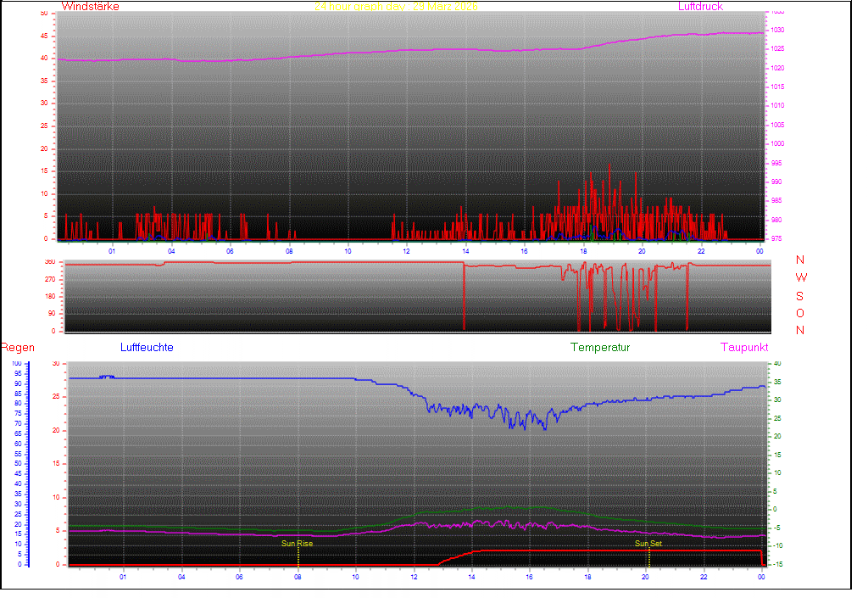Click the 1030 value on pressure axis
868x598 pixels.
[777, 31]
